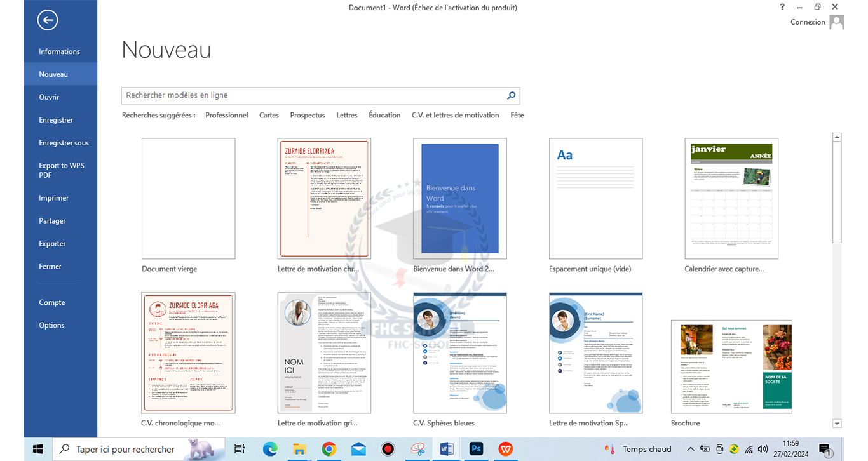Image resolution: width=868 pixels, height=461 pixels.
Task: Click the red record app taskbar icon
Action: (x=388, y=449)
